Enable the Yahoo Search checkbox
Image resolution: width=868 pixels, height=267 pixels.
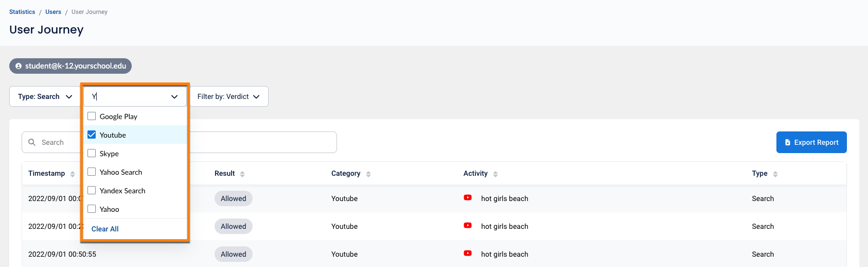(x=92, y=172)
